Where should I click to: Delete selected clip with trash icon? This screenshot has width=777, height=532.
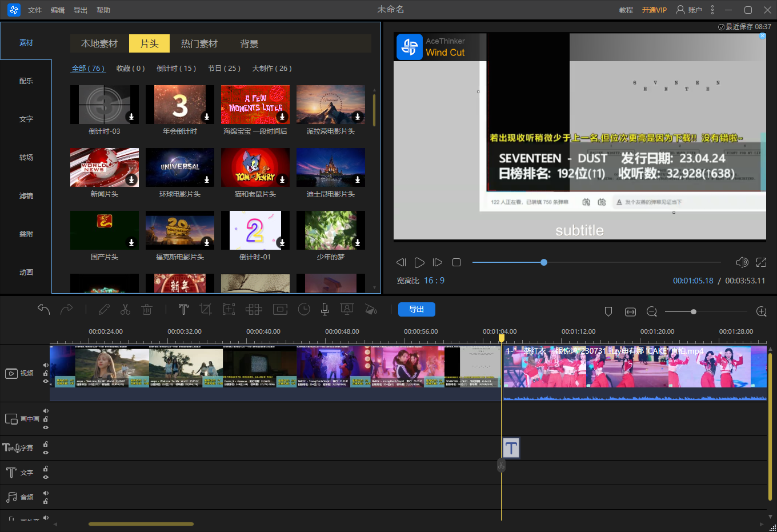[x=147, y=309]
